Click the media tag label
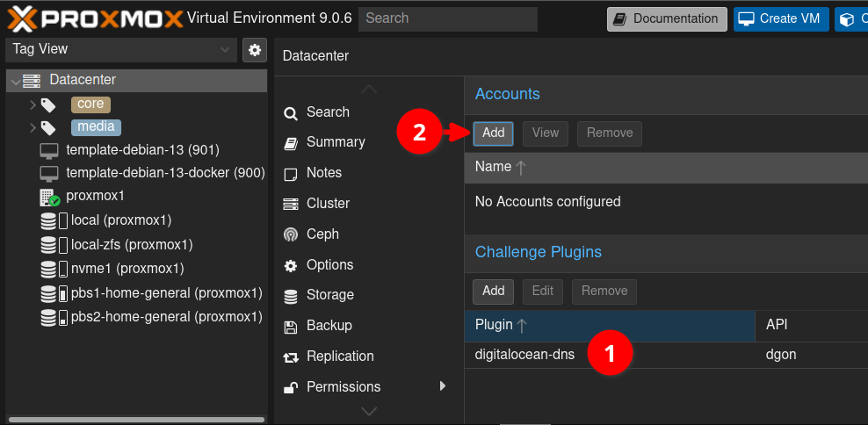Image resolution: width=868 pixels, height=425 pixels. point(97,127)
